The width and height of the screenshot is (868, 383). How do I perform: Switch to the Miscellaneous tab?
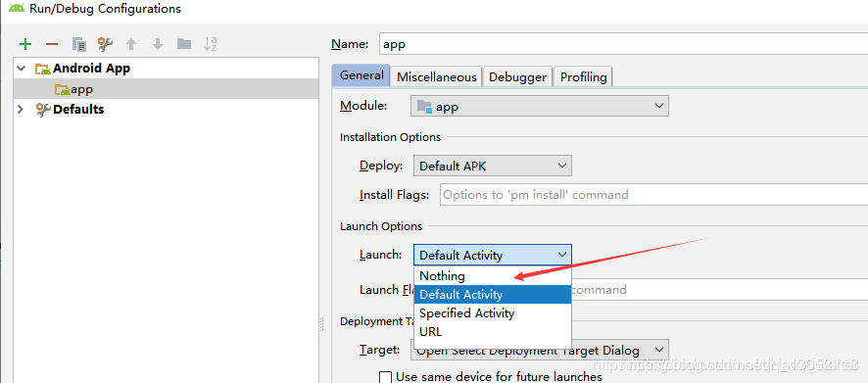(x=436, y=77)
